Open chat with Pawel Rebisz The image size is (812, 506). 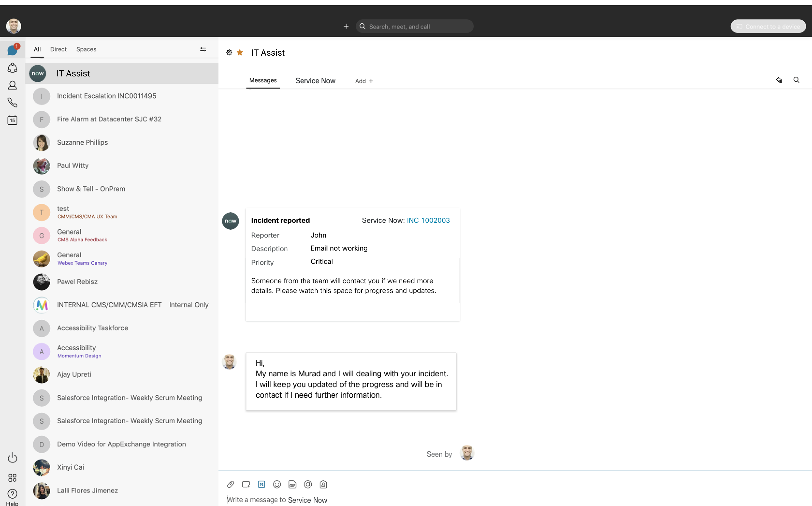tap(122, 282)
